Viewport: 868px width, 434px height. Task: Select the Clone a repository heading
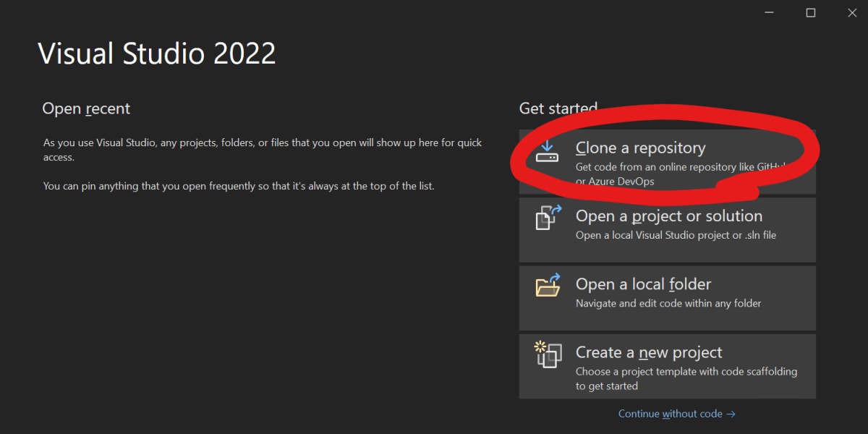640,148
